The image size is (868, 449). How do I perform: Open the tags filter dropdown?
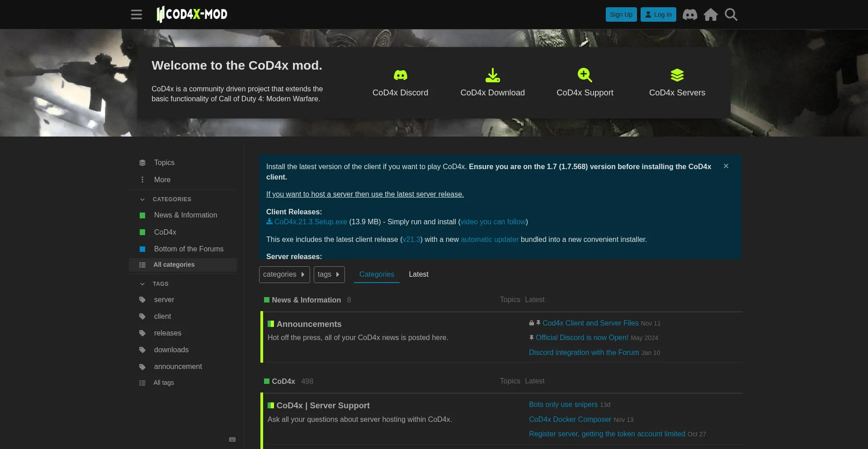point(329,274)
